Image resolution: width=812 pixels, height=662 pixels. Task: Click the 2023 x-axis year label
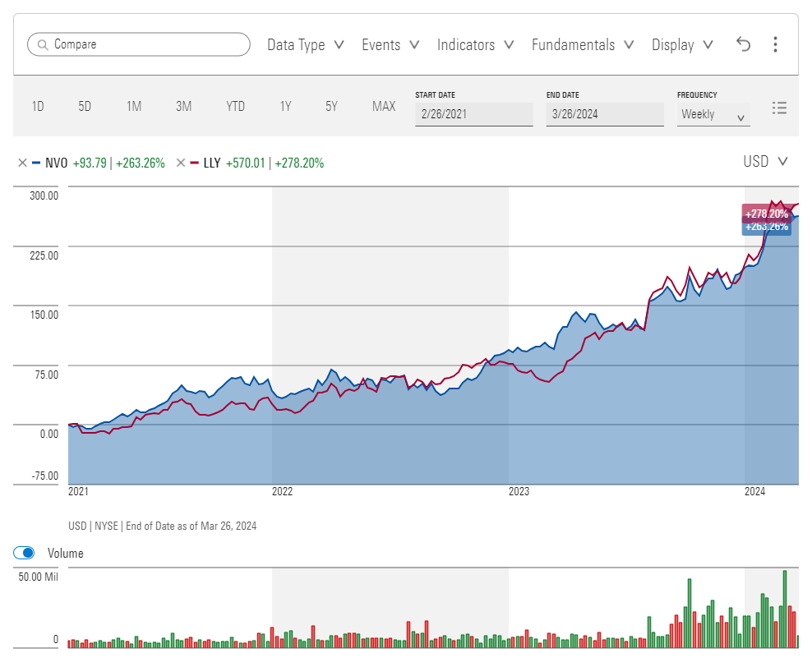pos(519,491)
